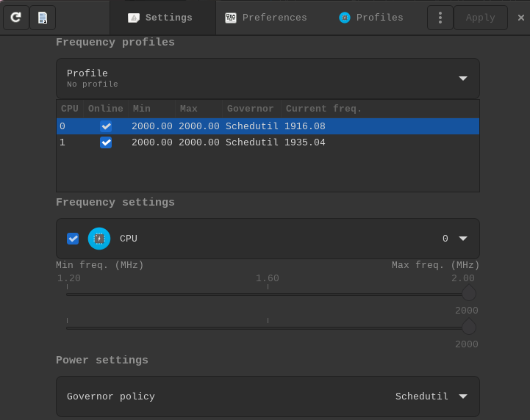Screen dimensions: 530x420
Task: Click the refresh icon in the header
Action: tap(15, 17)
